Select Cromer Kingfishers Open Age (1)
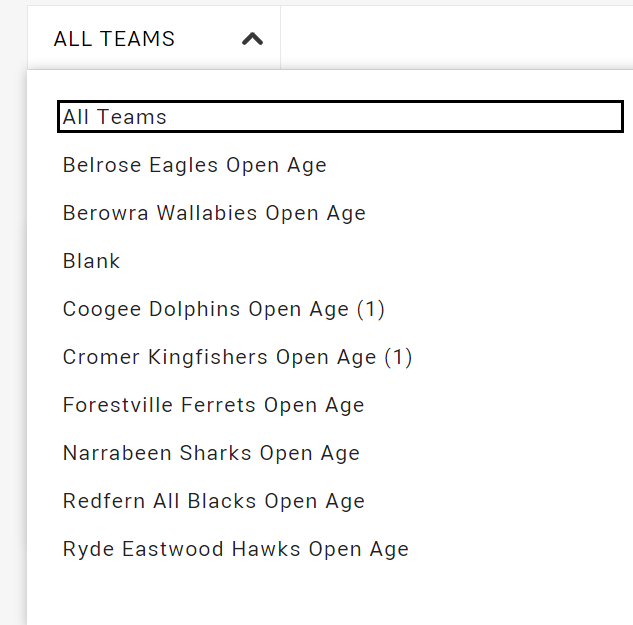 pos(237,357)
